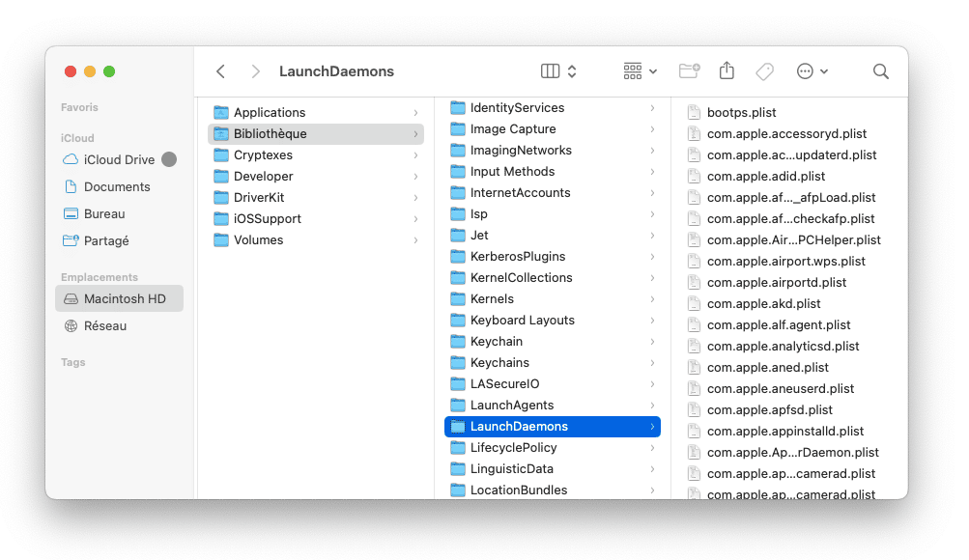The image size is (969, 560).
Task: Select the bootps.plist file
Action: click(x=741, y=113)
